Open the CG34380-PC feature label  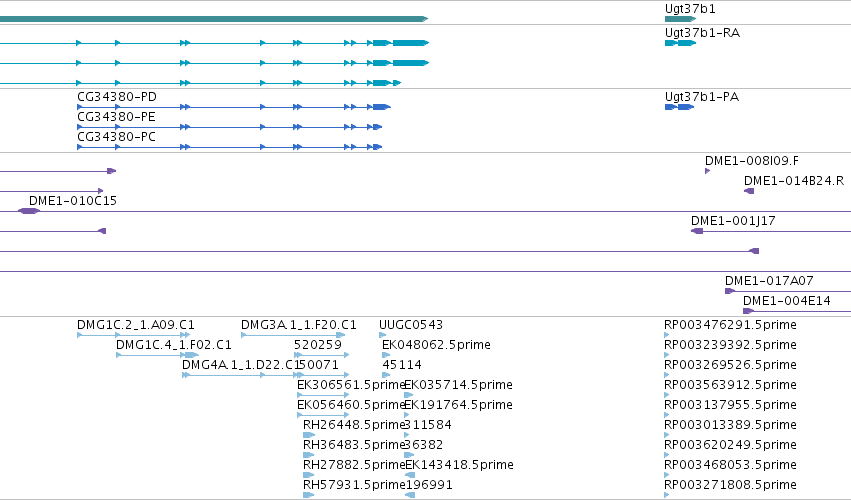(116, 137)
